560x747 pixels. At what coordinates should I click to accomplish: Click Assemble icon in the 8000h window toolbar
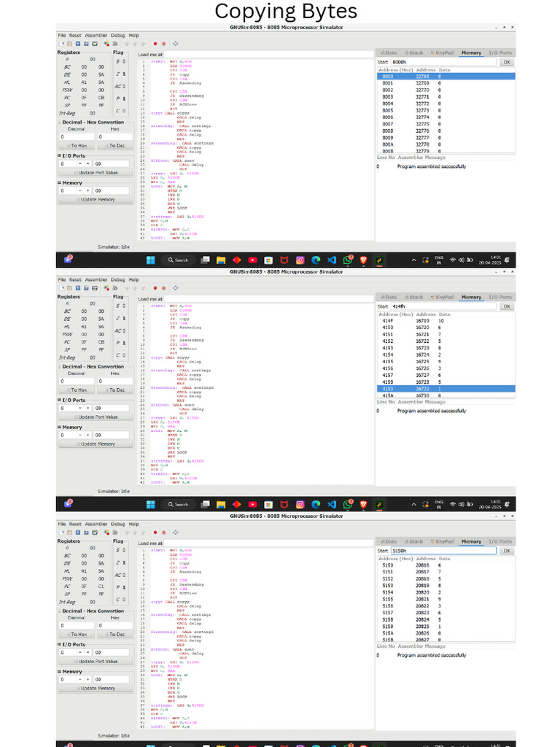click(x=106, y=44)
